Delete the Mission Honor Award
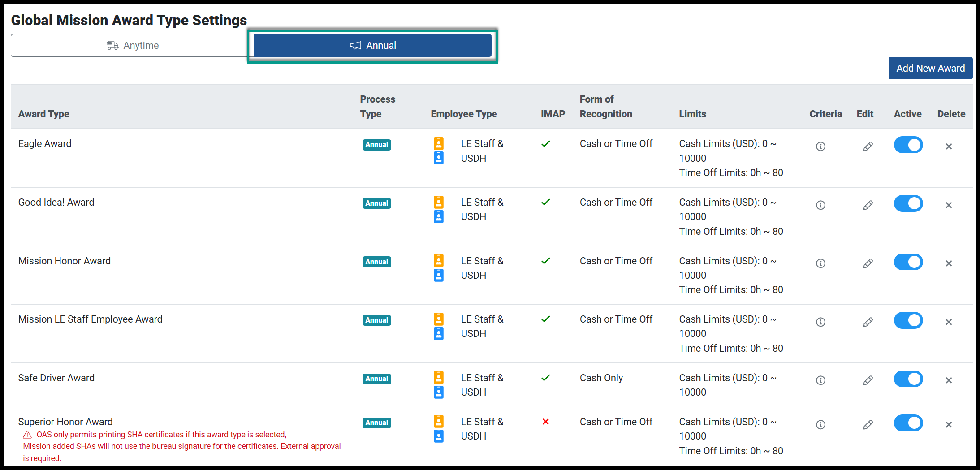980x470 pixels. pyautogui.click(x=949, y=263)
